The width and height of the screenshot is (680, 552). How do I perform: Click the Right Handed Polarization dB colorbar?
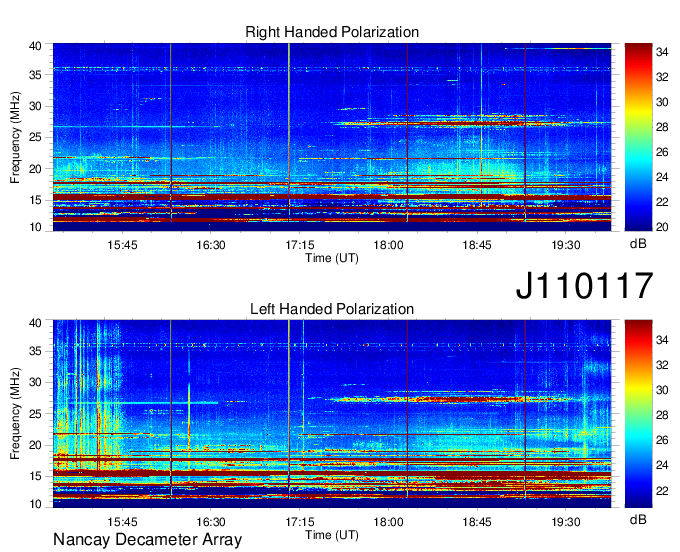[x=638, y=137]
